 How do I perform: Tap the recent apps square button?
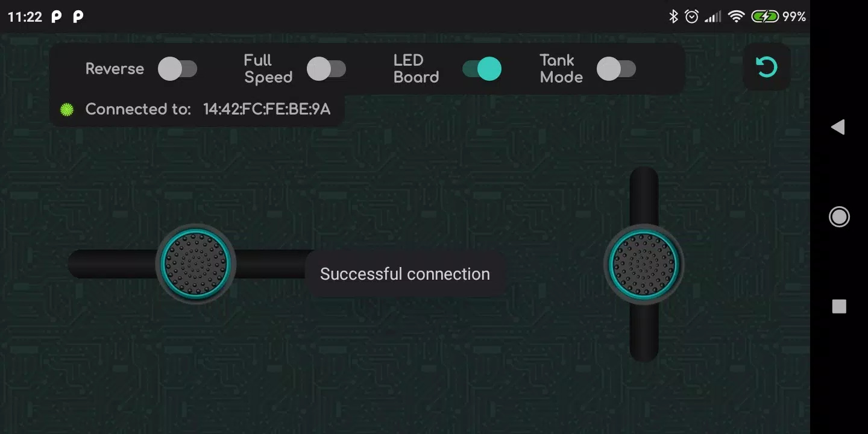click(839, 307)
